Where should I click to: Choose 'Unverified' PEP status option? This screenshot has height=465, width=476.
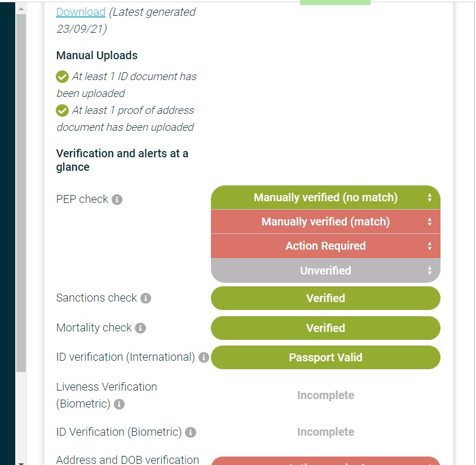tap(325, 271)
